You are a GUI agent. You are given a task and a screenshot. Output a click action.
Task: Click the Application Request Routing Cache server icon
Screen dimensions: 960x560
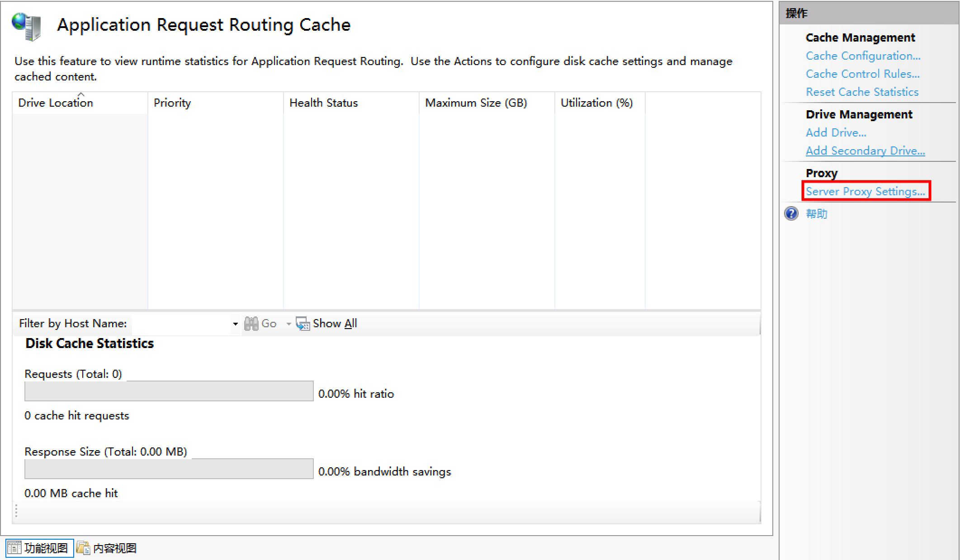pyautogui.click(x=27, y=26)
